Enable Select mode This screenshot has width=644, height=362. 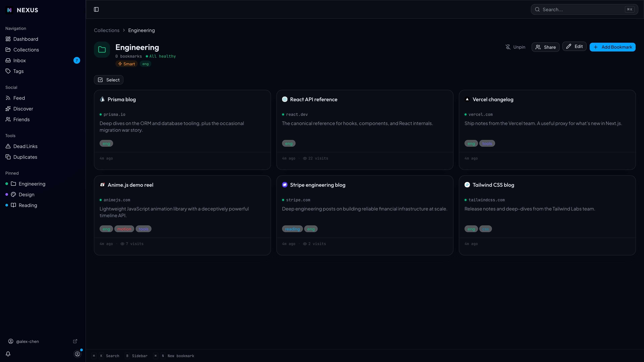click(x=109, y=80)
